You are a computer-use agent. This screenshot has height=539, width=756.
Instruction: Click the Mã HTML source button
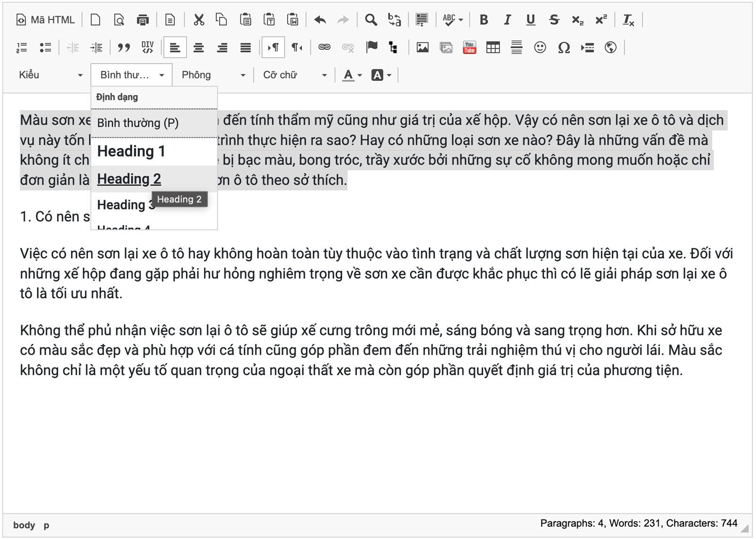click(x=46, y=20)
